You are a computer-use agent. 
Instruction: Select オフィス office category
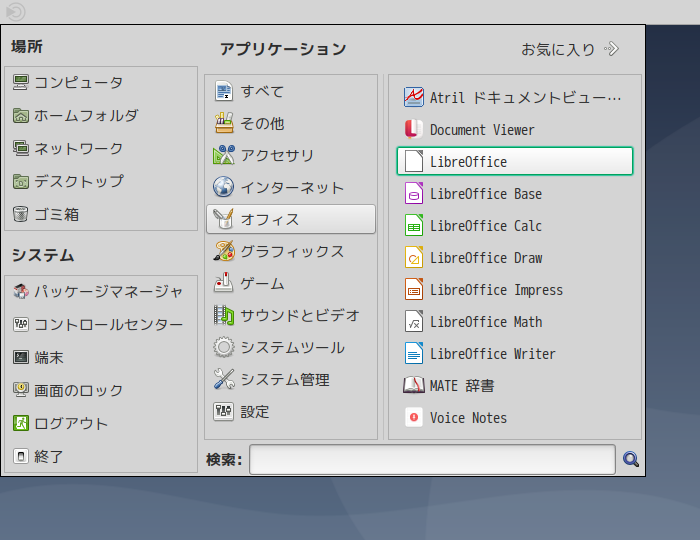291,219
